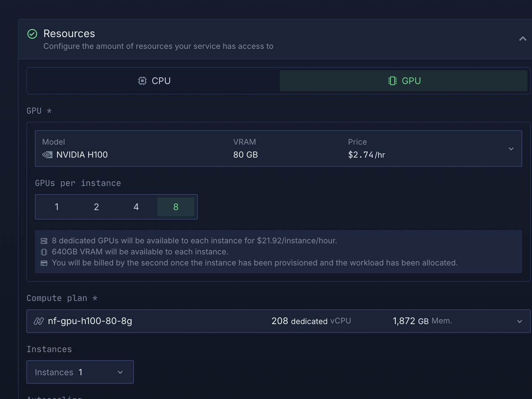Viewport: 532px width, 399px height.
Task: Click the 80 GB VRAM value
Action: (x=245, y=155)
